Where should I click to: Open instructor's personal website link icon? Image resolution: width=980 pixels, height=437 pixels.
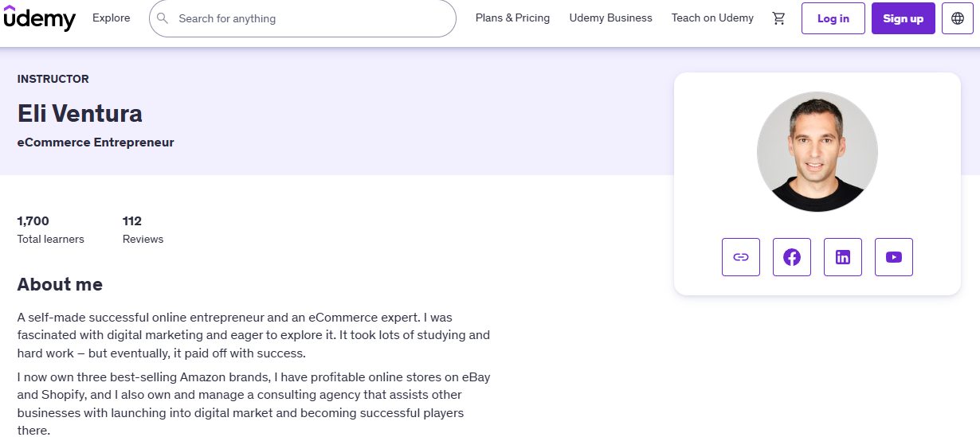pos(741,257)
